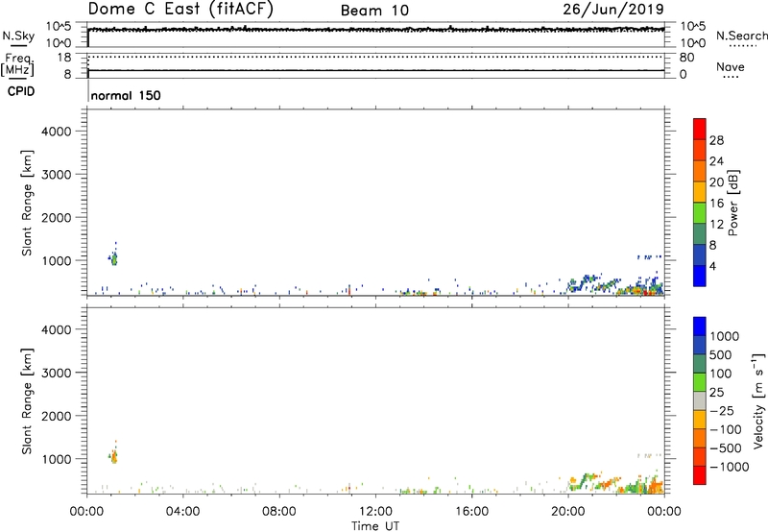Click the echo cluster near 01:00 at 1000 km in the power panel
768x532 pixels.
click(x=113, y=257)
